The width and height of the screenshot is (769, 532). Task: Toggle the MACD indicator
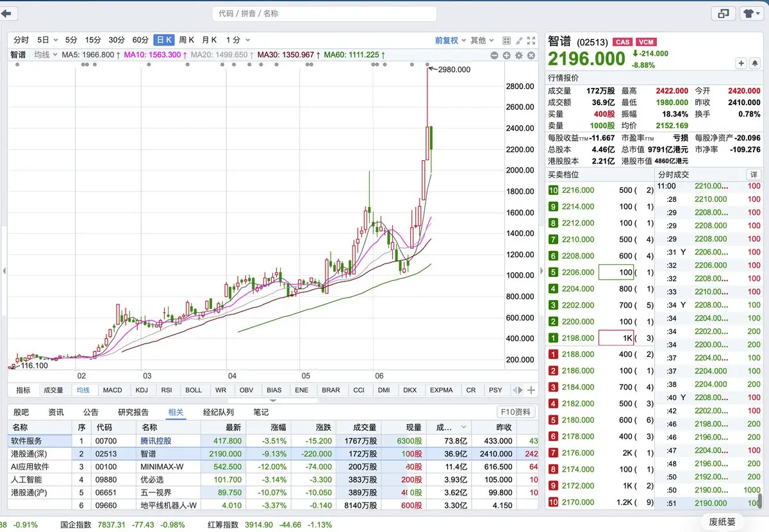coord(112,390)
